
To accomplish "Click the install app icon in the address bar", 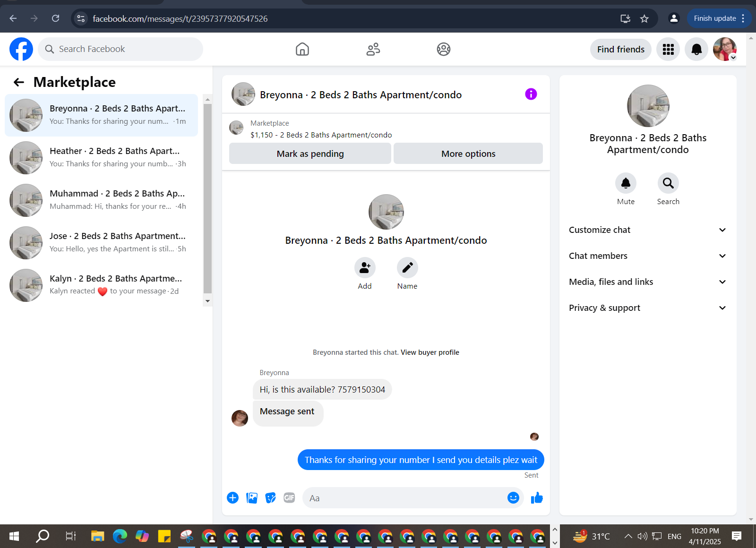I will pyautogui.click(x=626, y=18).
